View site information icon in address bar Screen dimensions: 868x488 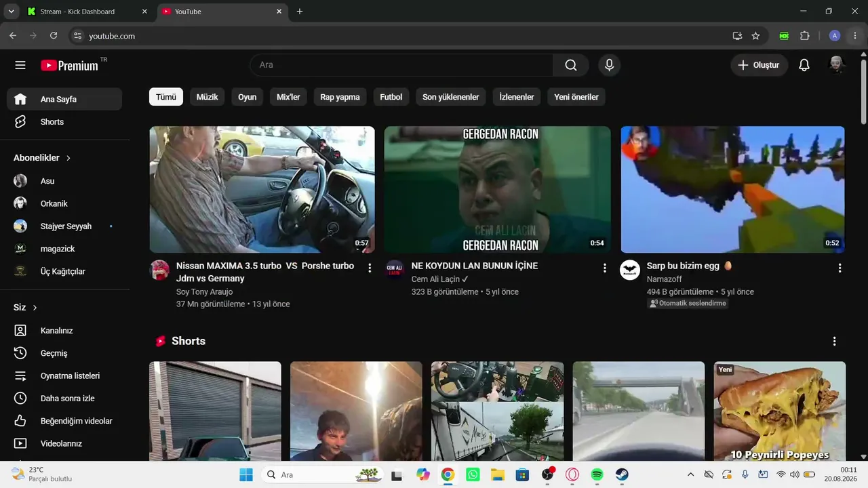tap(77, 36)
